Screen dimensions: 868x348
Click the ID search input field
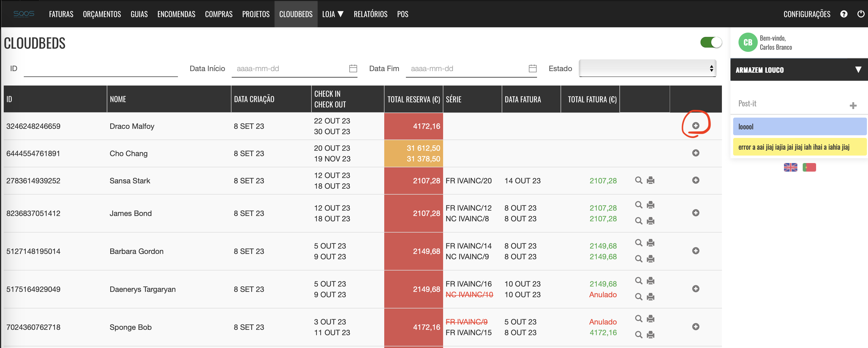click(100, 69)
